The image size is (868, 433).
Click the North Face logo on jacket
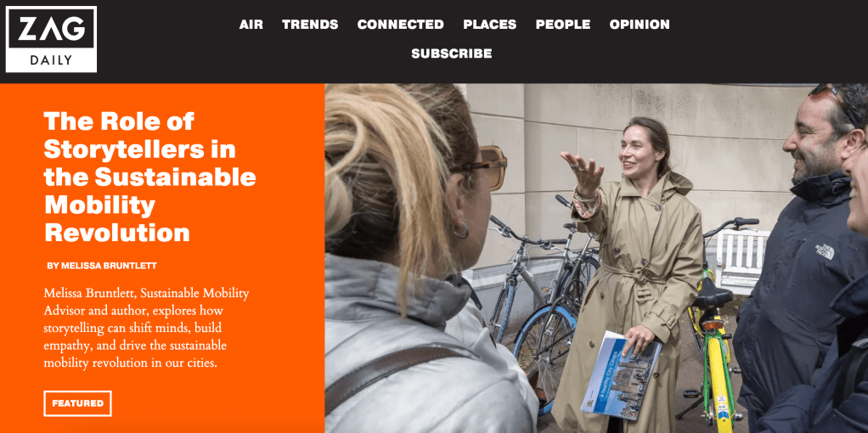(x=824, y=250)
